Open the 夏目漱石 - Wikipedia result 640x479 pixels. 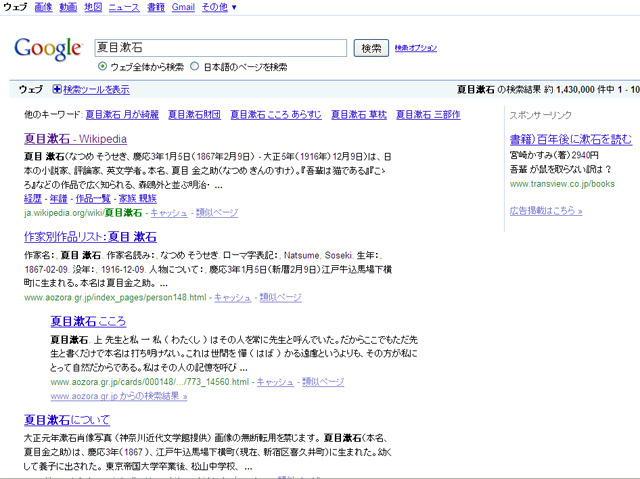point(76,139)
